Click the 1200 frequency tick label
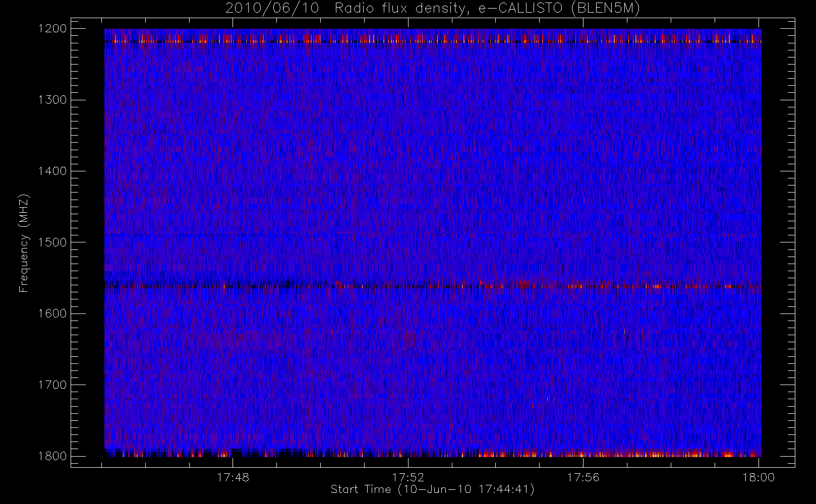 point(52,29)
